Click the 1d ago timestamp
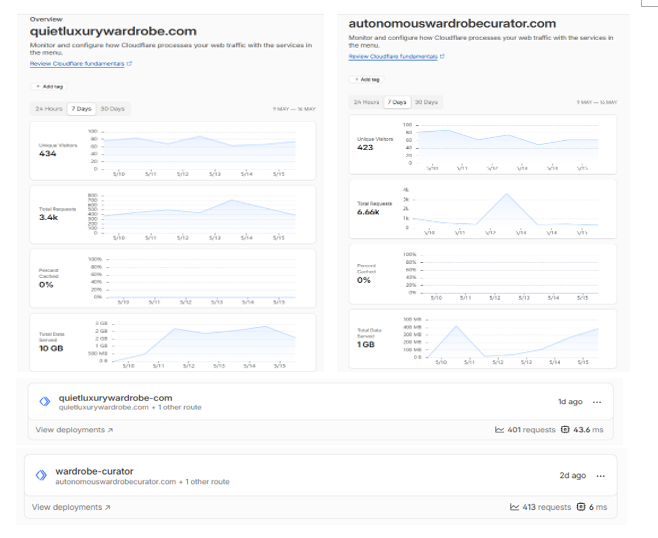Screen dimensions: 658x538 pyautogui.click(x=570, y=402)
